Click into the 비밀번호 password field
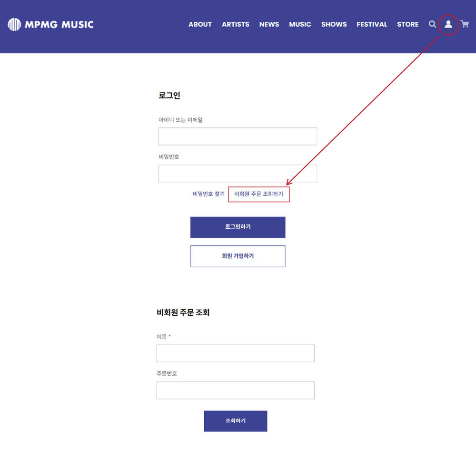 pyautogui.click(x=238, y=174)
